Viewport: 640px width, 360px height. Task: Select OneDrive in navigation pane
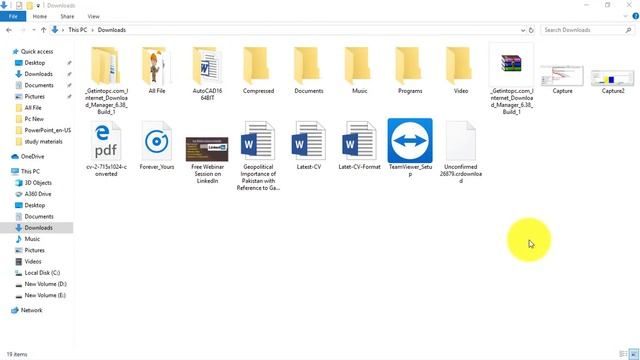[x=32, y=156]
